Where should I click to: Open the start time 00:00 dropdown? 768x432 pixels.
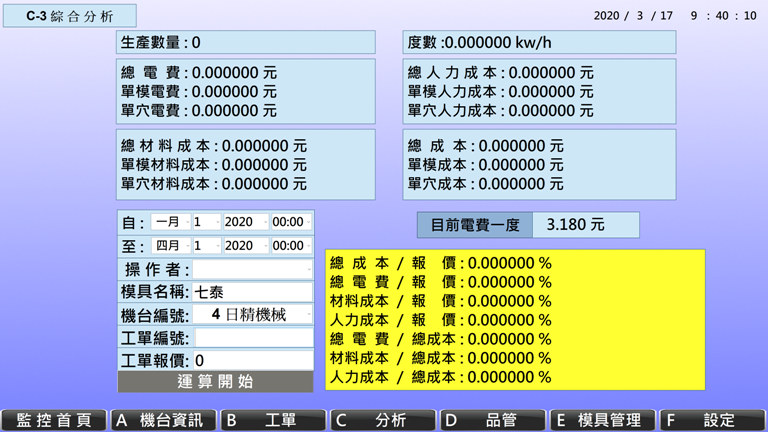pos(291,222)
